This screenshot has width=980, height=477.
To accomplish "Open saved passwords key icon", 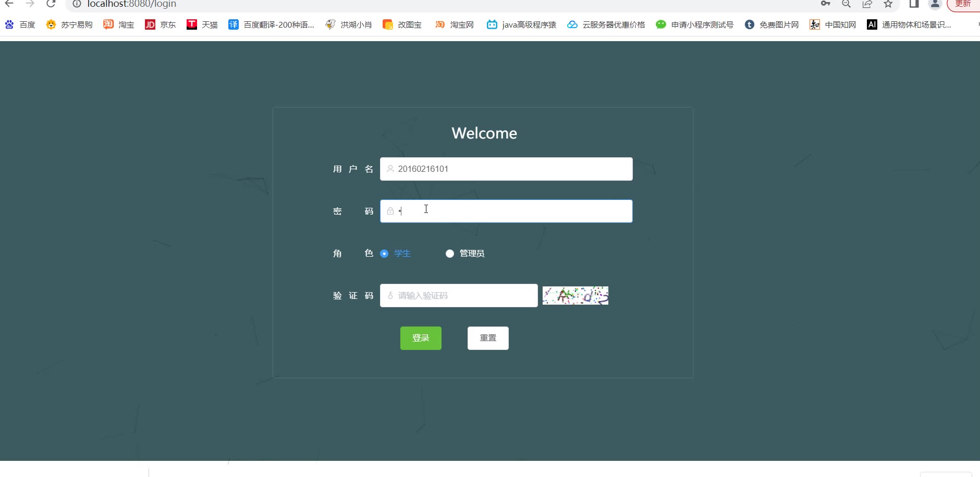I will pyautogui.click(x=825, y=4).
